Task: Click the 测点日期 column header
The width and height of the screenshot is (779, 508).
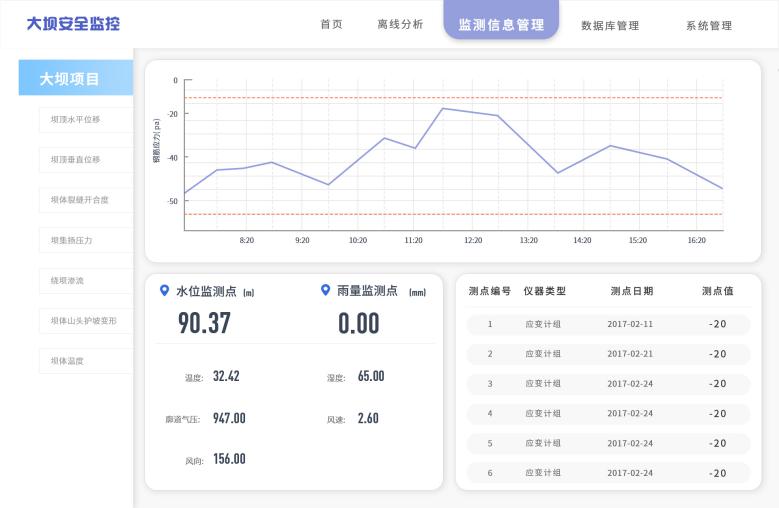Action: [x=631, y=291]
